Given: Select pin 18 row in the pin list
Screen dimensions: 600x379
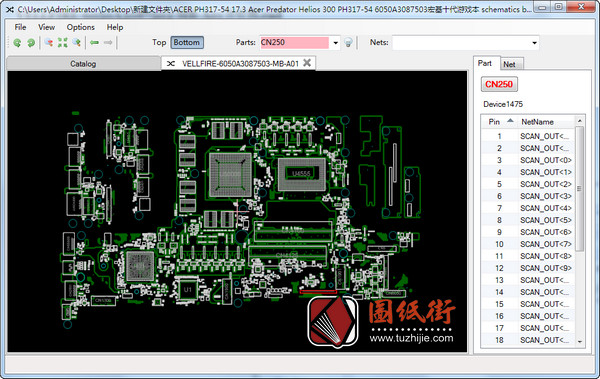Looking at the screenshot, I should tap(528, 340).
